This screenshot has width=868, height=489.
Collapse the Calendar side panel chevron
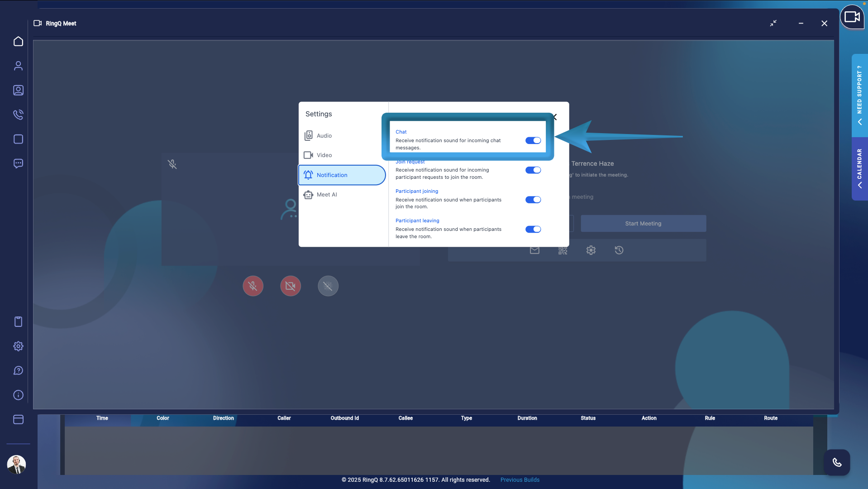pyautogui.click(x=859, y=184)
